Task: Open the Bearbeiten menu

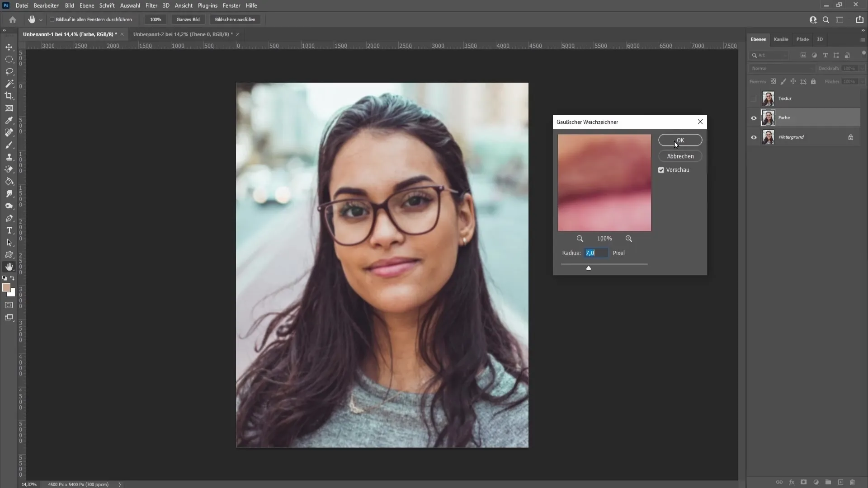Action: coord(47,5)
